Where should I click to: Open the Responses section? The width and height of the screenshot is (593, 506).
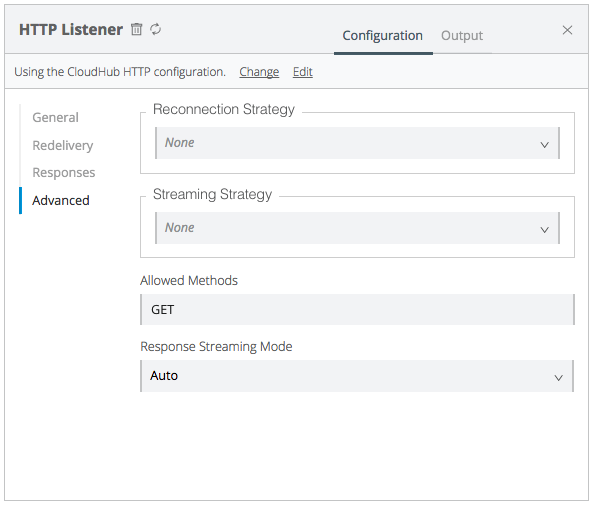64,173
